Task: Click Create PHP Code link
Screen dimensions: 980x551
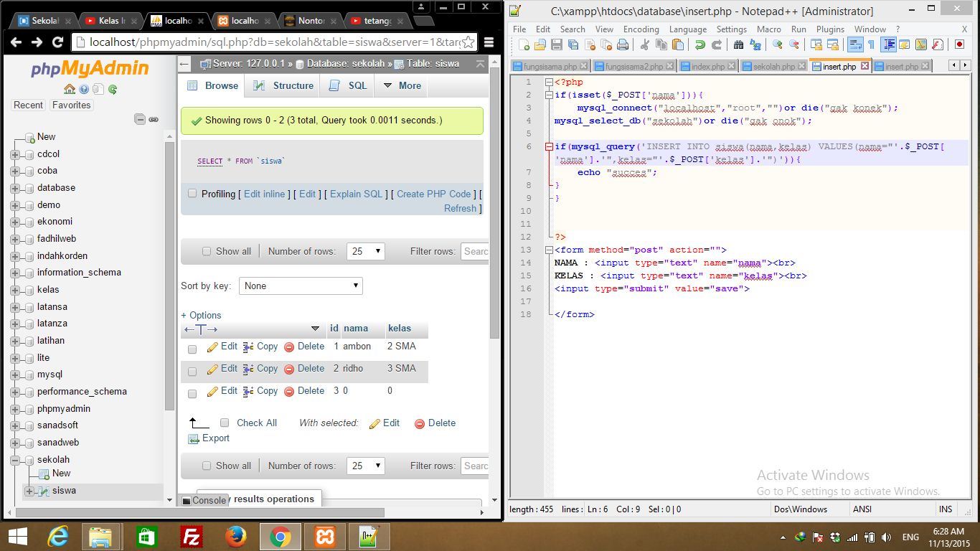Action: click(434, 194)
